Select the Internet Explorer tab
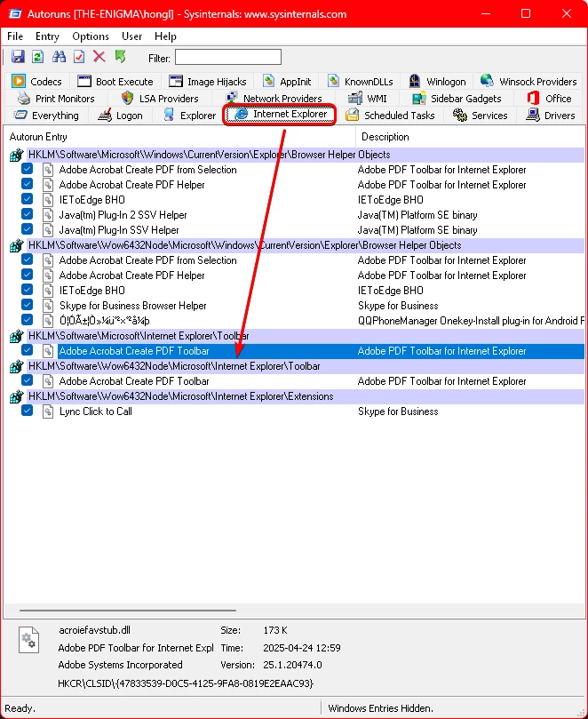 [x=280, y=115]
